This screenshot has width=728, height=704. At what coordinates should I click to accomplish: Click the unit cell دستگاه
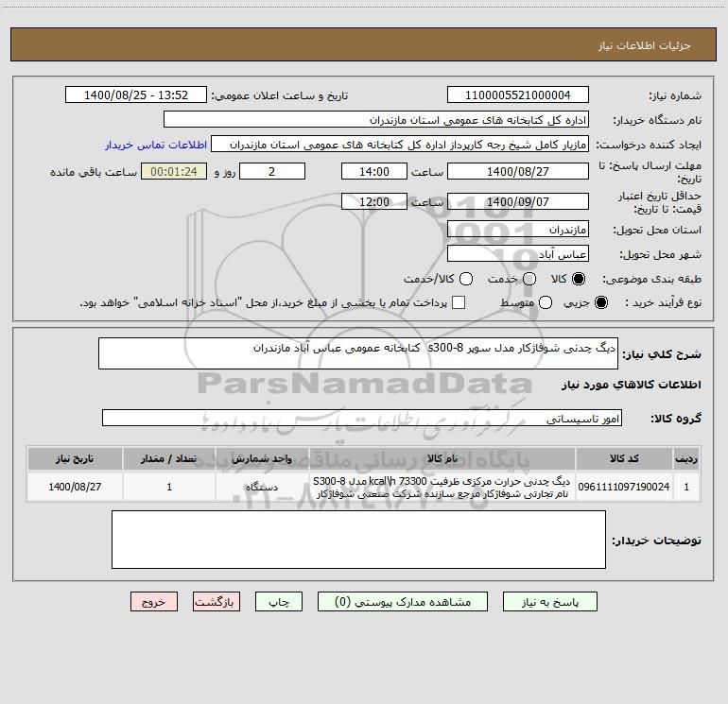(x=262, y=487)
